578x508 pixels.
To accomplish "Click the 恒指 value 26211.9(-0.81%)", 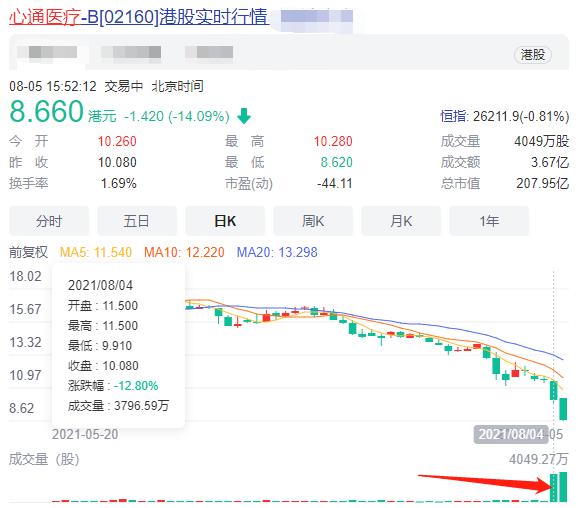I will 521,116.
